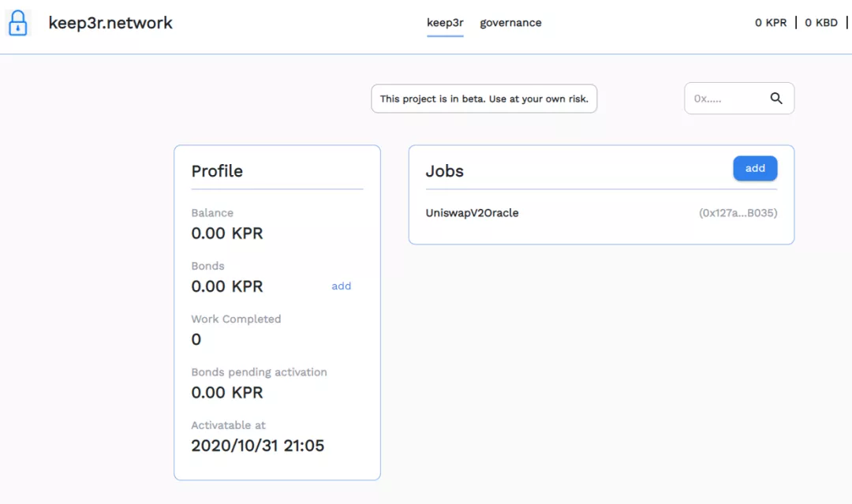Click the magnifying glass search icon
This screenshot has width=852, height=504.
click(x=776, y=99)
